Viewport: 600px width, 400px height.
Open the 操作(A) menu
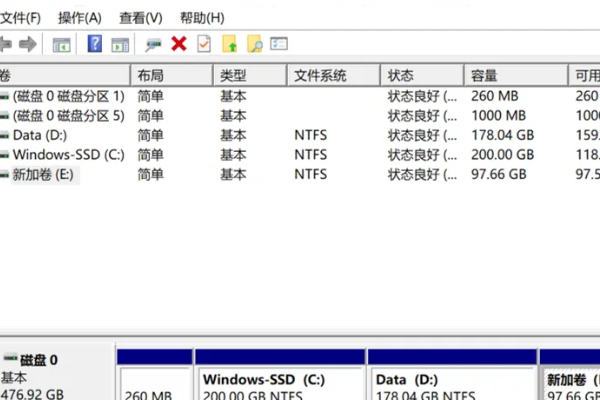tap(80, 18)
